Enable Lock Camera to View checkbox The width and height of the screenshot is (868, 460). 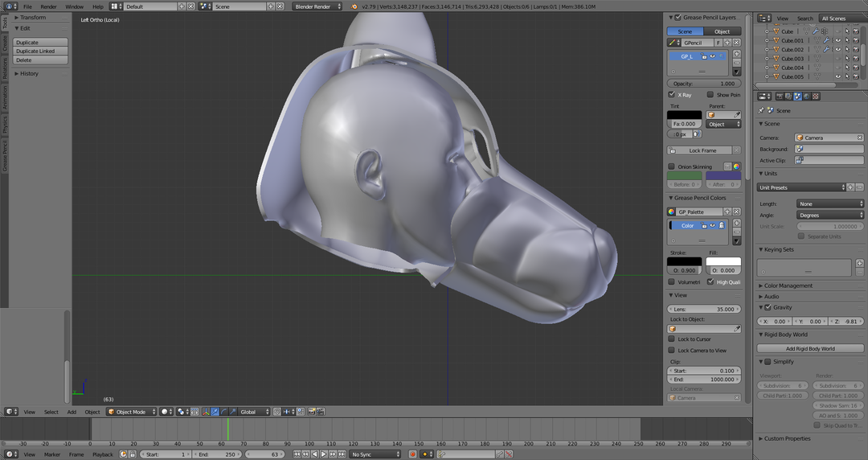pos(672,350)
